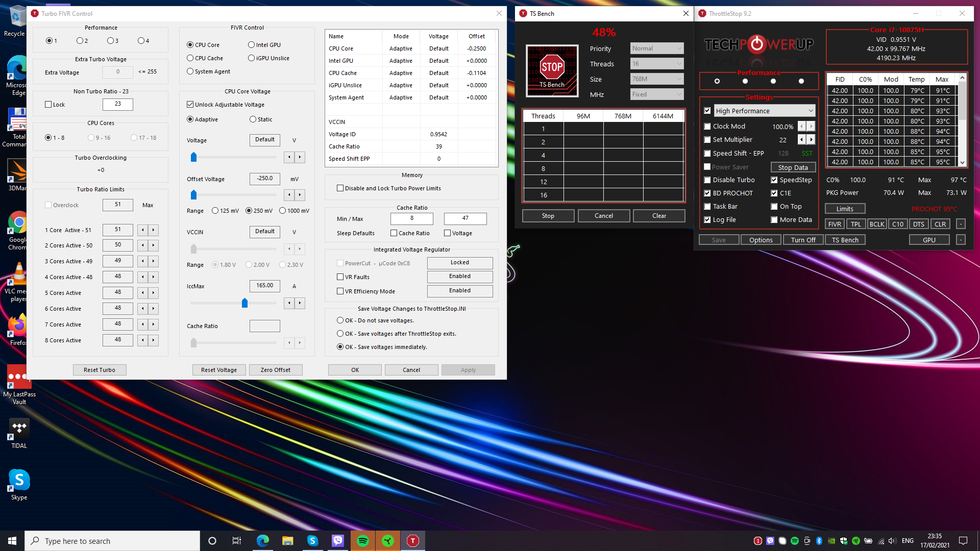The height and width of the screenshot is (551, 980).
Task: Open the TS Bench Size dropdown
Action: [x=657, y=79]
